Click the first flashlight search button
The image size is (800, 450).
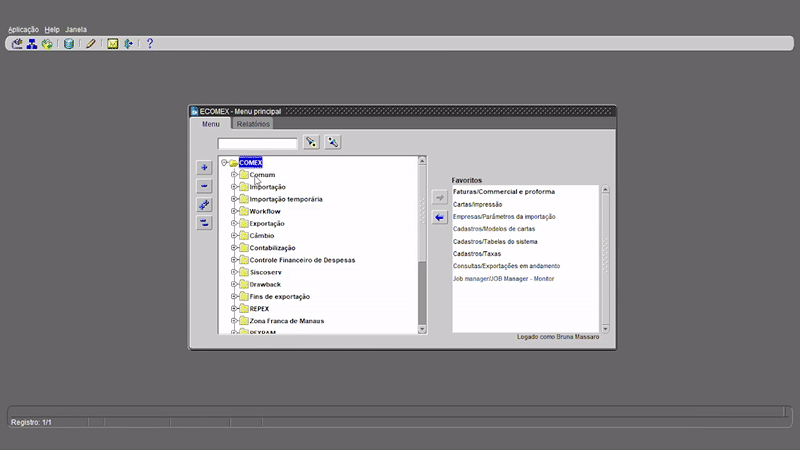pos(311,142)
